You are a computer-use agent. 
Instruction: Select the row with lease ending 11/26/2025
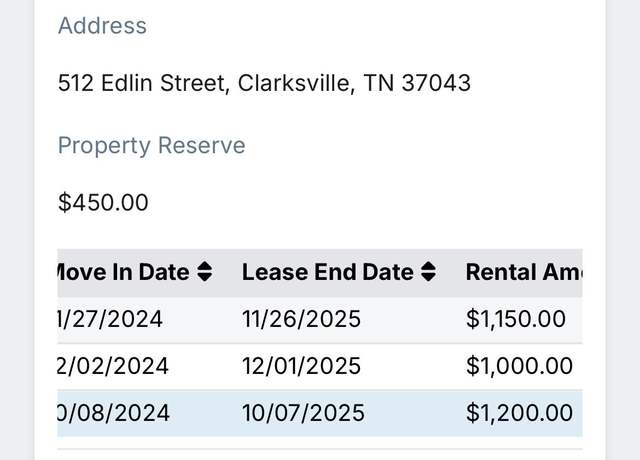pyautogui.click(x=320, y=320)
